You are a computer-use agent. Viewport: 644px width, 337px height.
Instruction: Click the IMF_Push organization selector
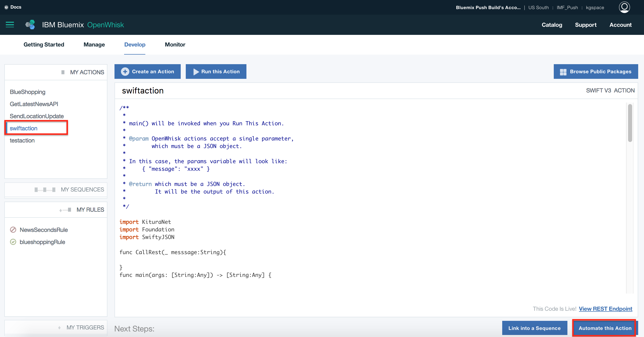pos(567,8)
